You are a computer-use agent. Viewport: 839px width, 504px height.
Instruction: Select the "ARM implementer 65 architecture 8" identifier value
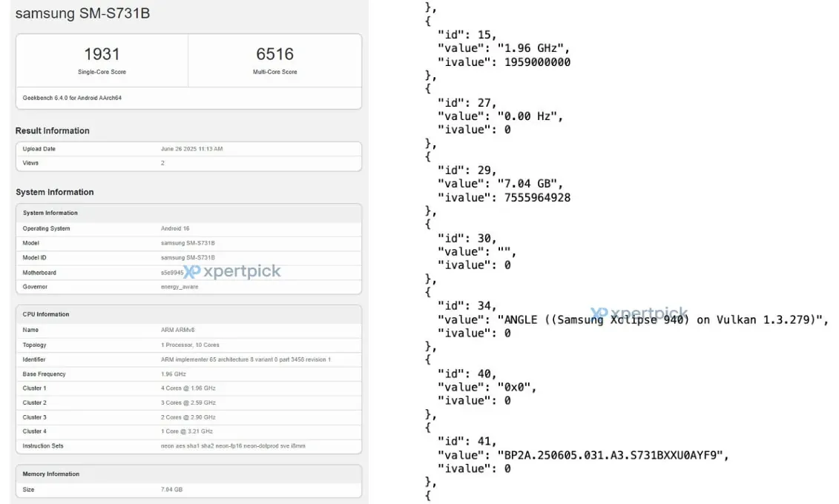246,359
